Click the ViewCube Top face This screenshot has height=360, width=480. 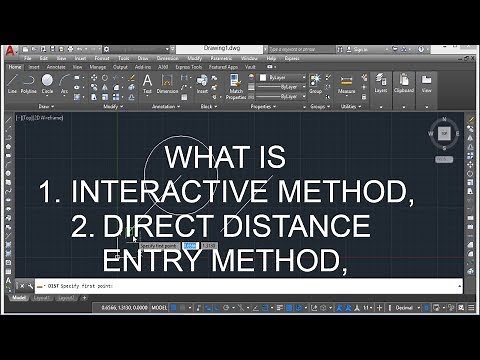[x=444, y=133]
